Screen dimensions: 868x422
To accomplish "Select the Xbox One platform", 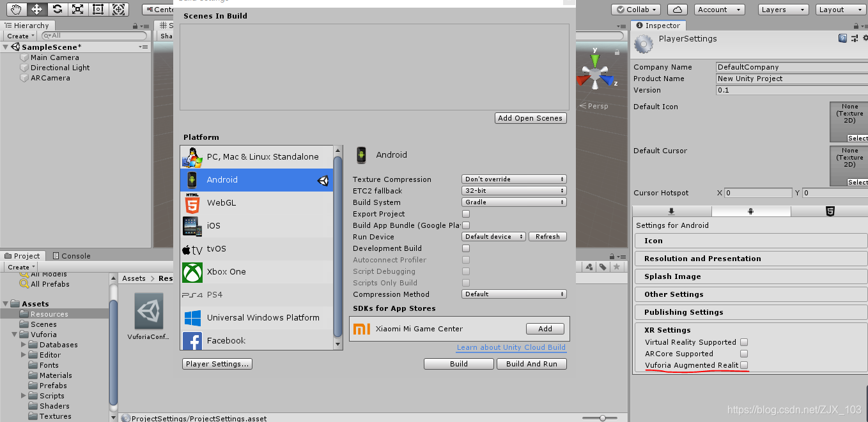I will 257,271.
